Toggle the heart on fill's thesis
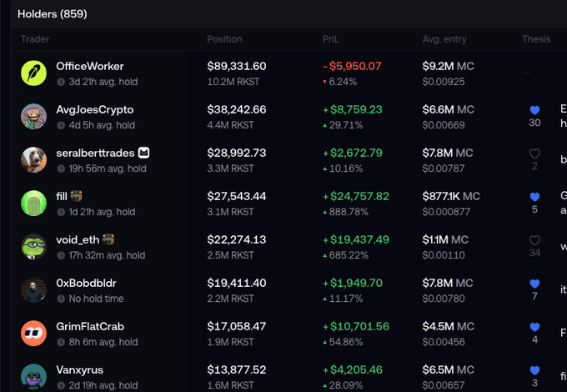 pos(534,197)
